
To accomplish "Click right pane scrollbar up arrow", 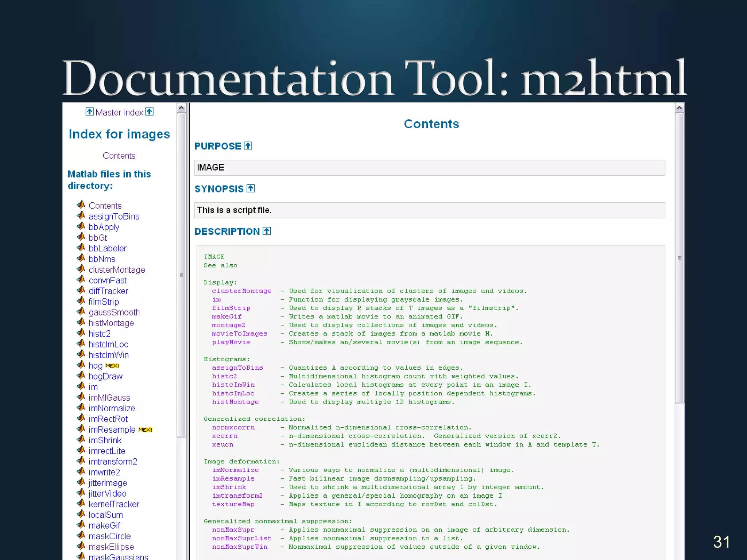I will click(x=679, y=108).
